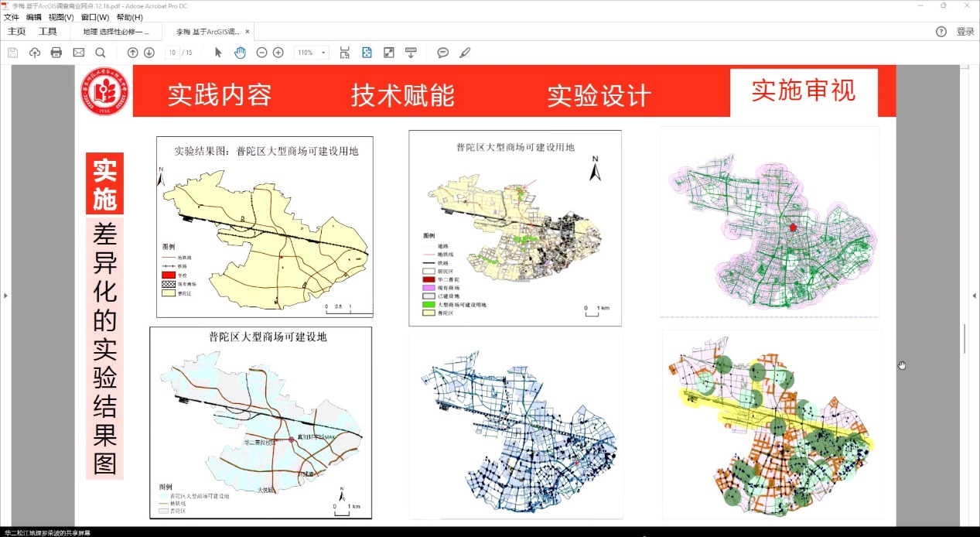Image resolution: width=980 pixels, height=537 pixels.
Task: Select the 李梅 基于ArcGIS document tab
Action: (207, 32)
